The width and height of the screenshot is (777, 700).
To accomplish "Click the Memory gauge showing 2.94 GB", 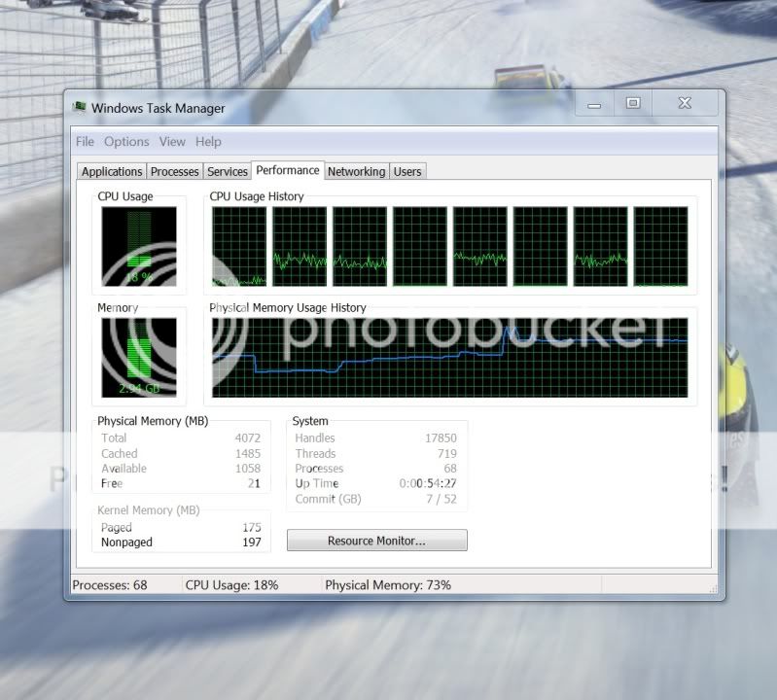I will coord(139,358).
